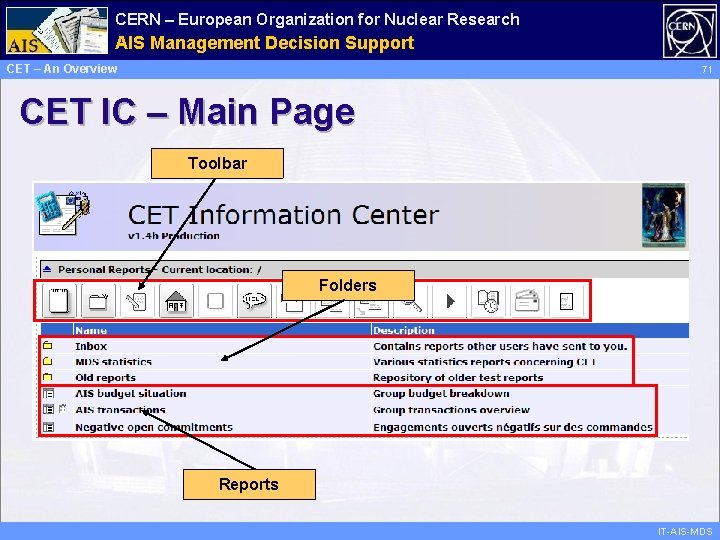Open the Negative open commitments report
Viewport: 720px width, 540px height.
[154, 427]
